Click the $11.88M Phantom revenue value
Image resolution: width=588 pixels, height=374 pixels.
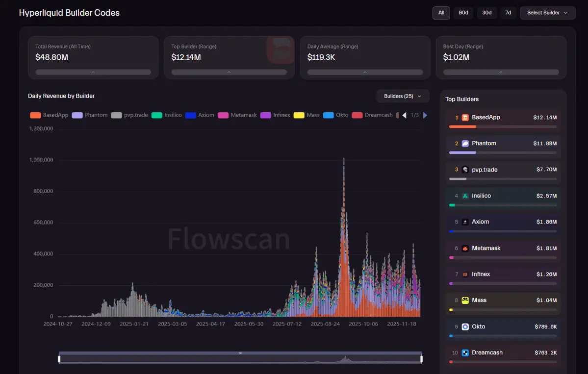545,144
